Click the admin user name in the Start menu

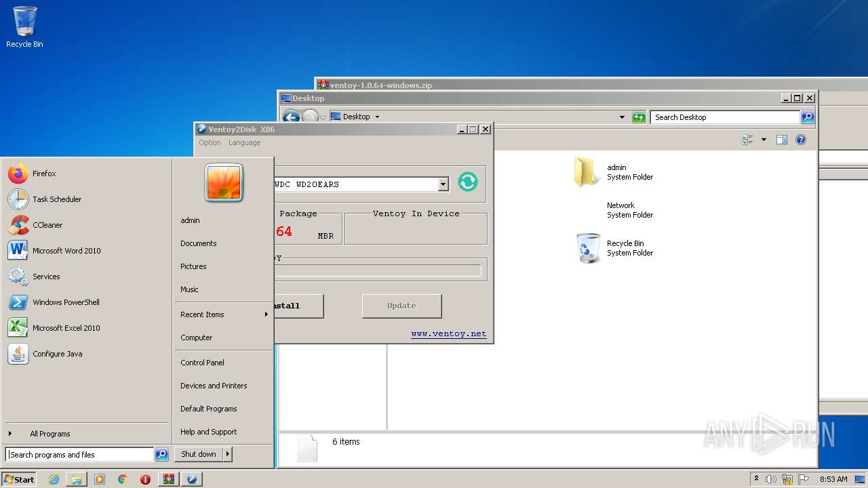[x=224, y=220]
